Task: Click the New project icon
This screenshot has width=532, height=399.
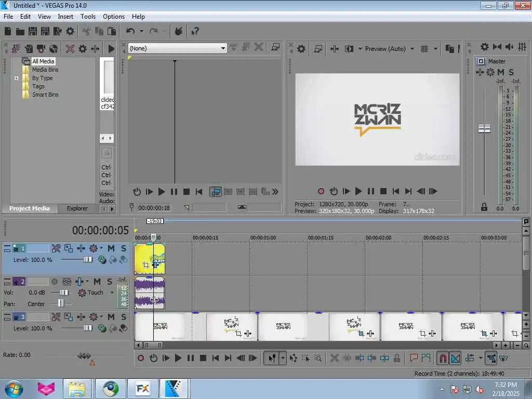Action: (8, 31)
